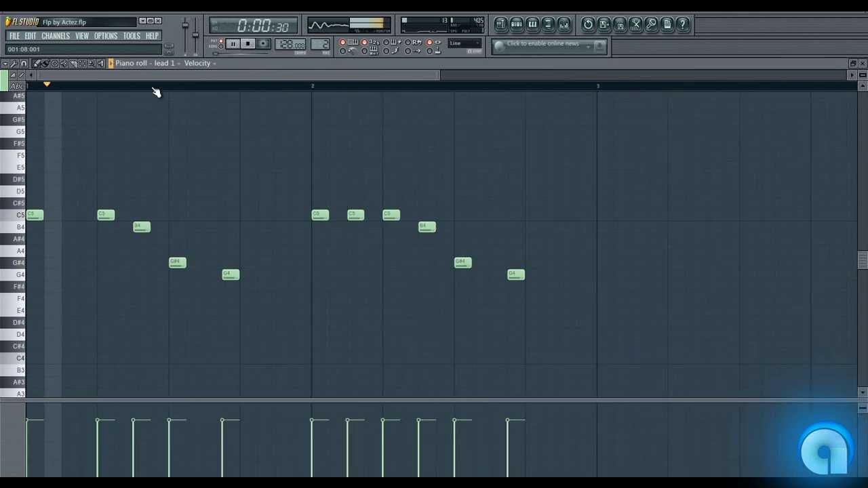
Task: Toggle the R loop recording LED
Action: tap(408, 42)
